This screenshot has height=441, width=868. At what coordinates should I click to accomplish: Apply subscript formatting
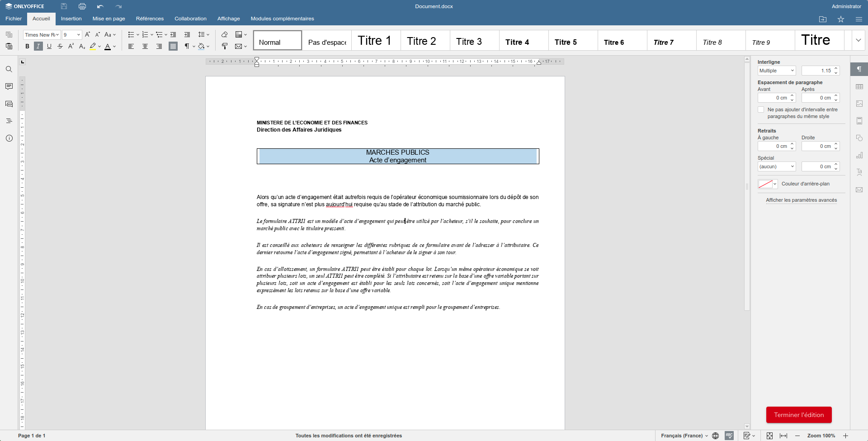(x=82, y=46)
